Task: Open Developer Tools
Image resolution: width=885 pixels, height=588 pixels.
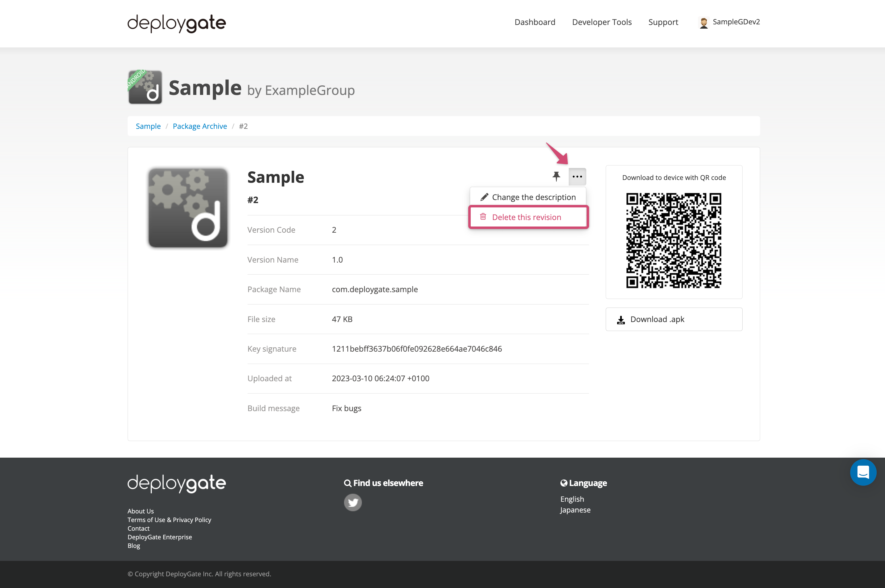Action: pyautogui.click(x=601, y=22)
